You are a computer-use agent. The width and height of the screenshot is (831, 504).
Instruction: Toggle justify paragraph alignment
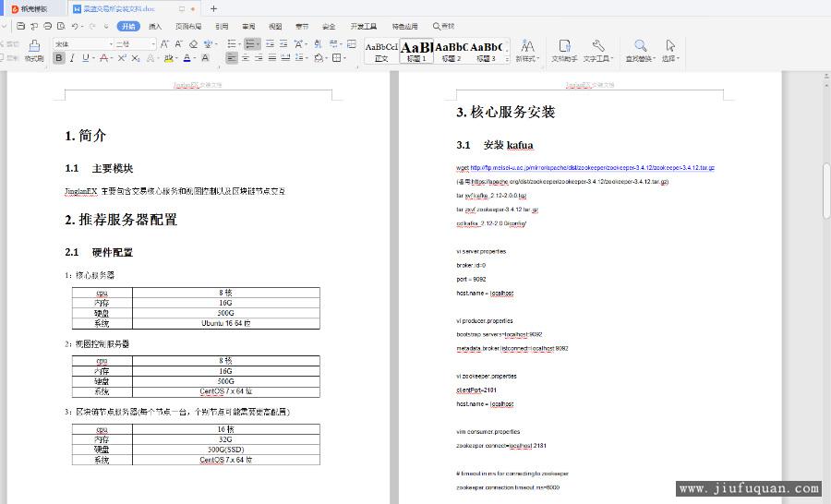tap(271, 58)
